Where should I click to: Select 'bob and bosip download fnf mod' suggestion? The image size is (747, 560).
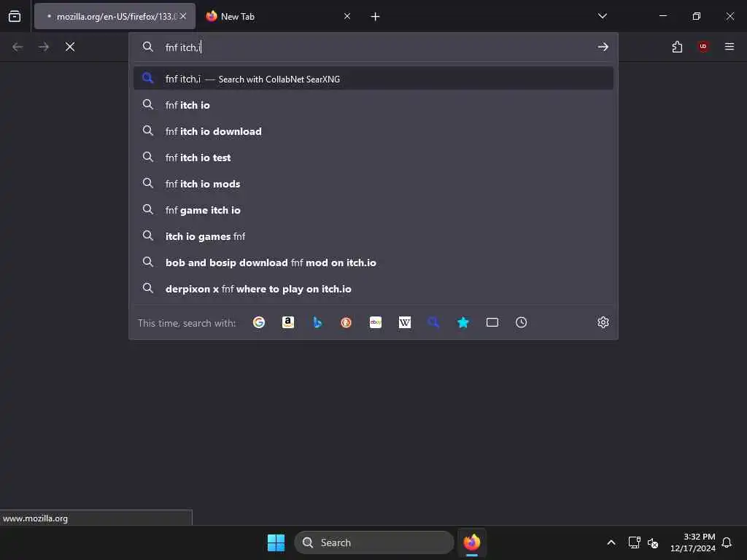point(373,262)
